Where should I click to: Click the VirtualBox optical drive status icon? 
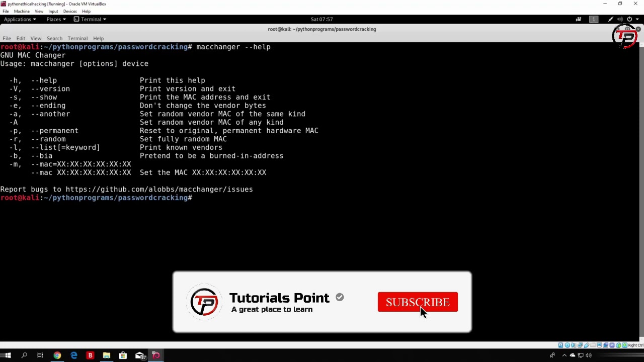pos(568,345)
